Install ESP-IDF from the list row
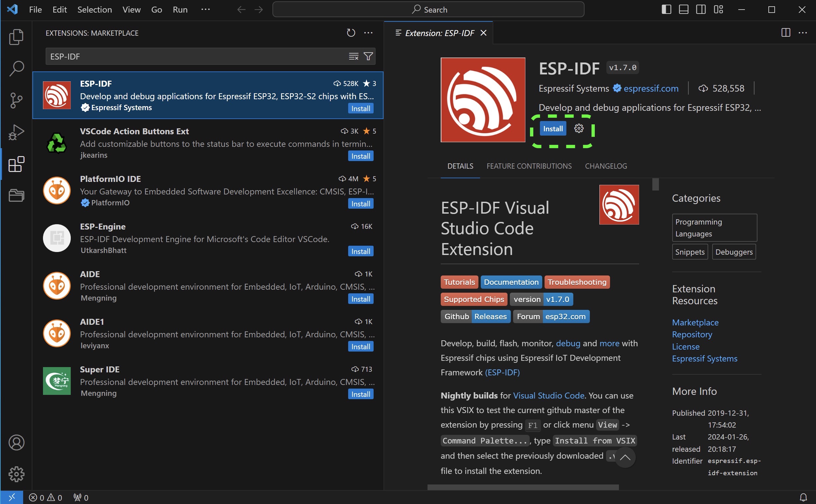This screenshot has height=504, width=816. [x=360, y=108]
